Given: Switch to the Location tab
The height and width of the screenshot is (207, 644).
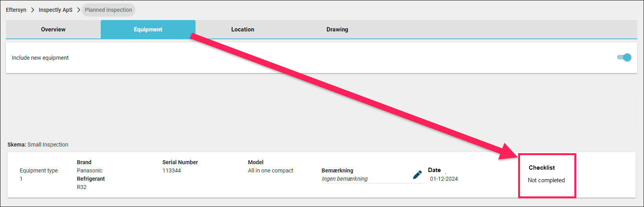Looking at the screenshot, I should (243, 29).
